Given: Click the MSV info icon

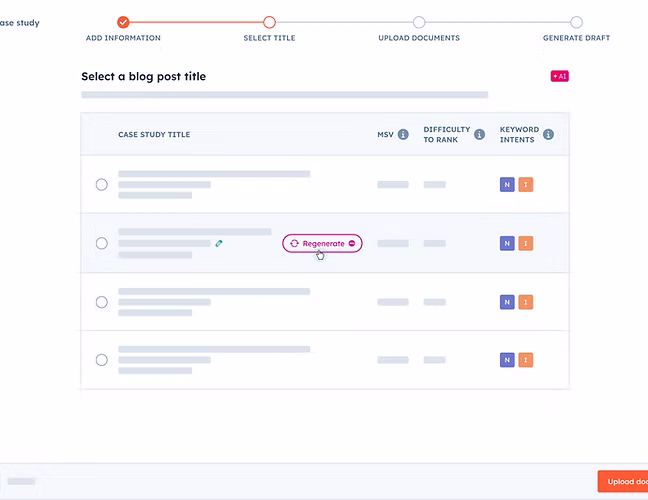Looking at the screenshot, I should pyautogui.click(x=403, y=134).
